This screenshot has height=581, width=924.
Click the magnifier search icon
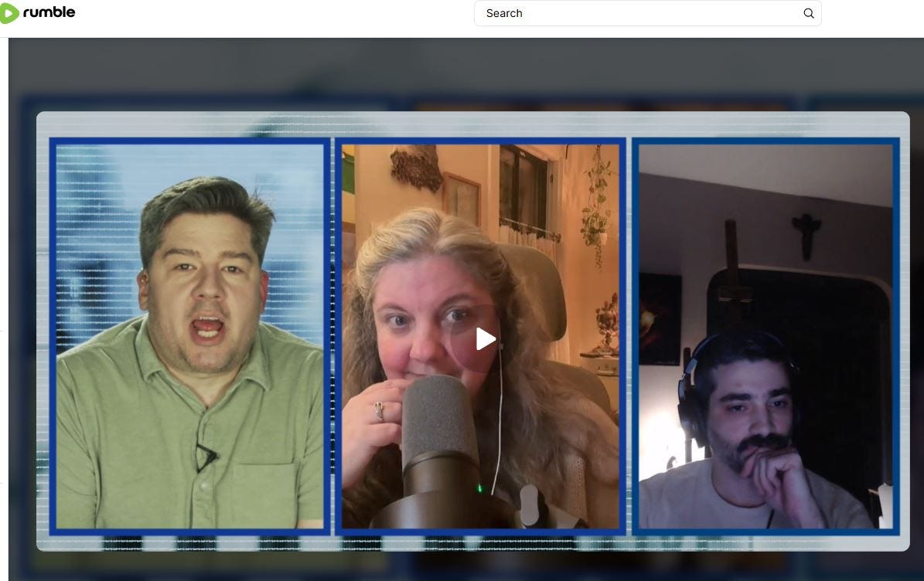pyautogui.click(x=809, y=14)
